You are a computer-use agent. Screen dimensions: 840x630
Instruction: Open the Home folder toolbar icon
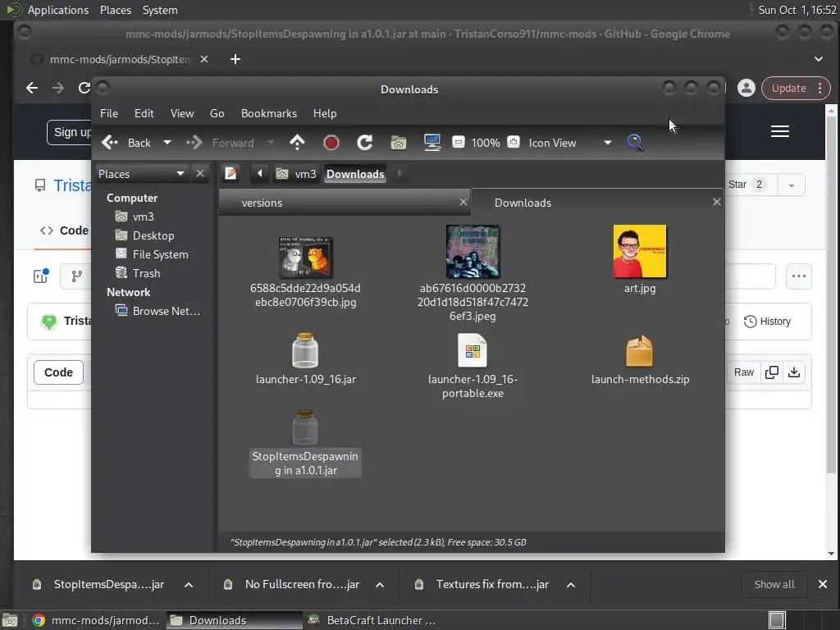398,143
